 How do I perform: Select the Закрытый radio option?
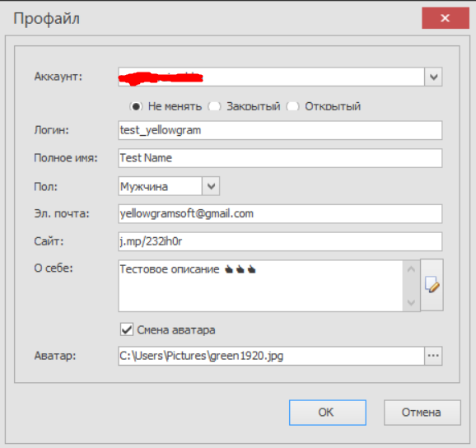click(214, 106)
